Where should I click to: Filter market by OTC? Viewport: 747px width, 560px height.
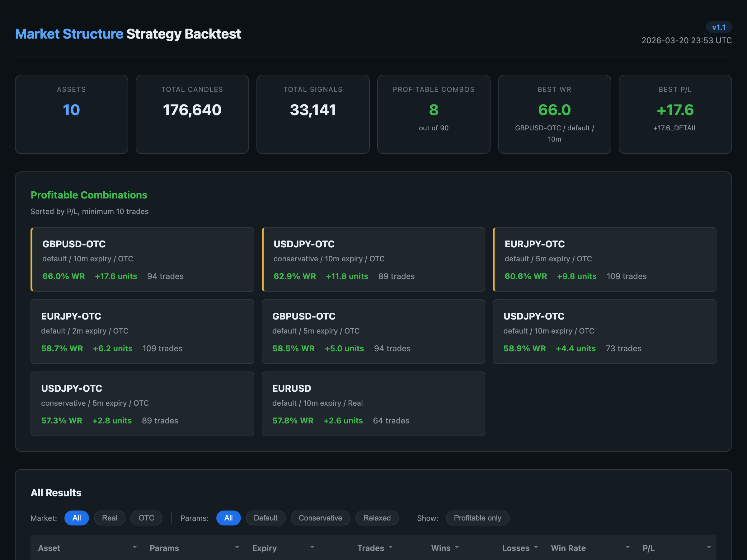tap(146, 518)
